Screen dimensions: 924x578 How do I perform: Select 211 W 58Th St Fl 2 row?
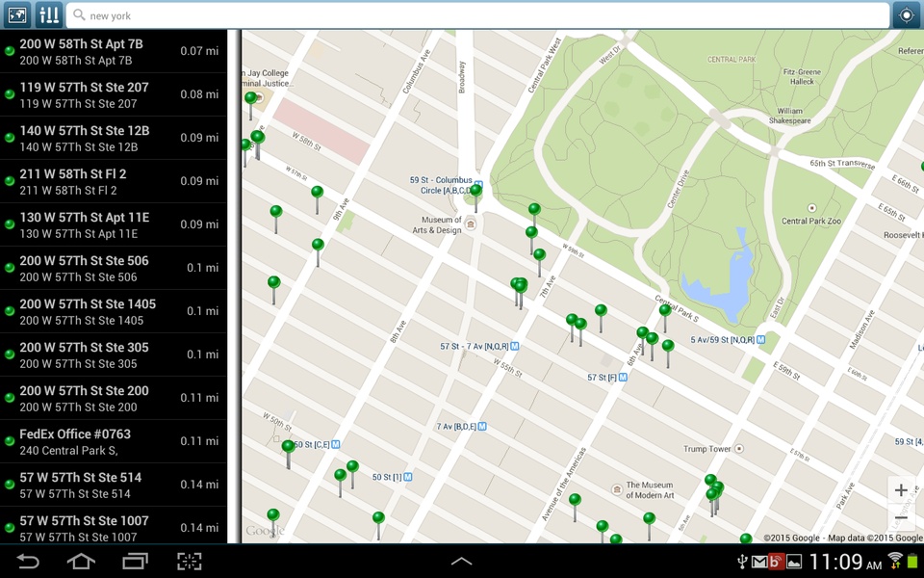[x=114, y=182]
